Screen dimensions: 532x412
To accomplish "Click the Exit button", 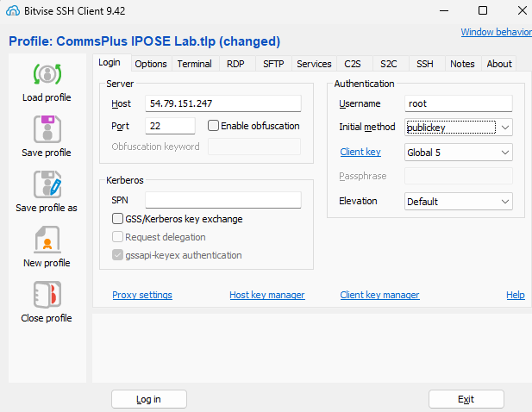I will (466, 399).
